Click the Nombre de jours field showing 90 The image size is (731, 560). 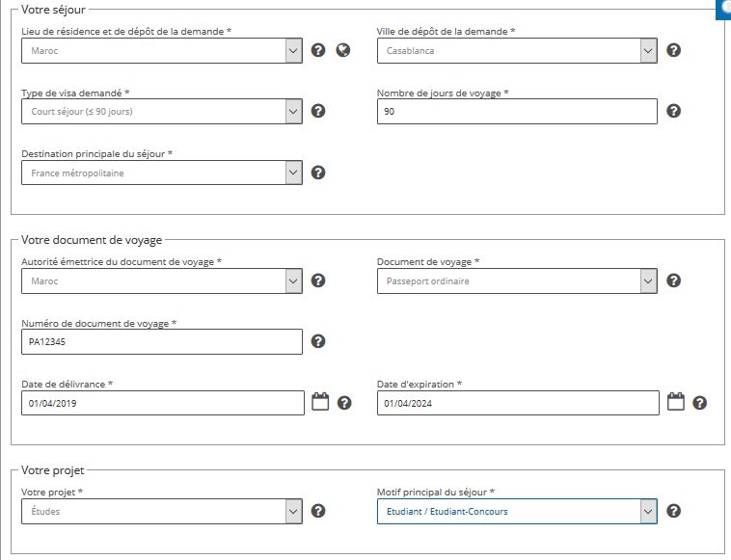click(517, 112)
